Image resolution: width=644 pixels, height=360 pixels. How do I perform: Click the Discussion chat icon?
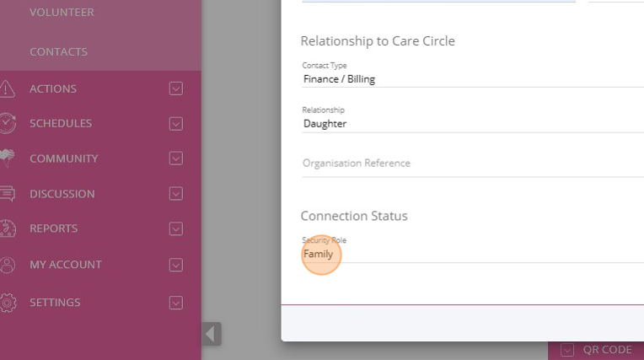8,194
